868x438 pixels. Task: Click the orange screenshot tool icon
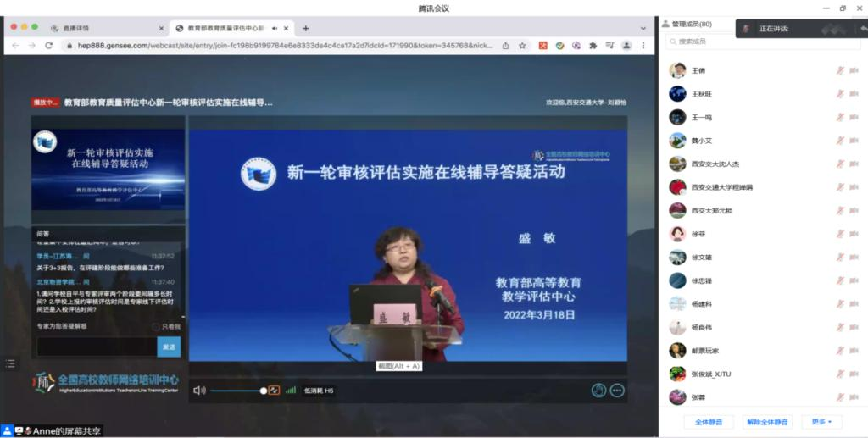click(274, 391)
